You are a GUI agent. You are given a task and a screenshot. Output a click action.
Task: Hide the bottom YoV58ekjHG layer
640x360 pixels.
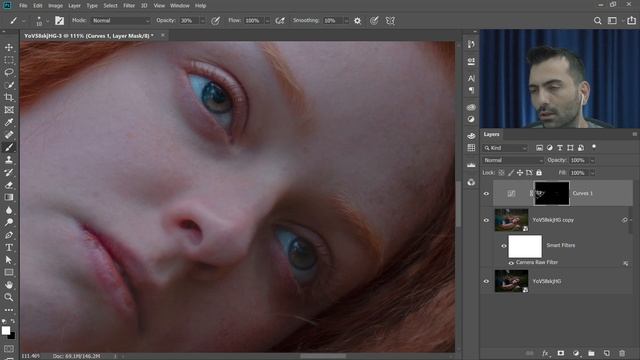pos(486,281)
